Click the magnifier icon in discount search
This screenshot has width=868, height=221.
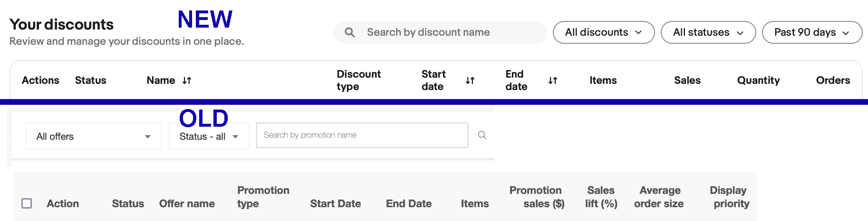[350, 32]
